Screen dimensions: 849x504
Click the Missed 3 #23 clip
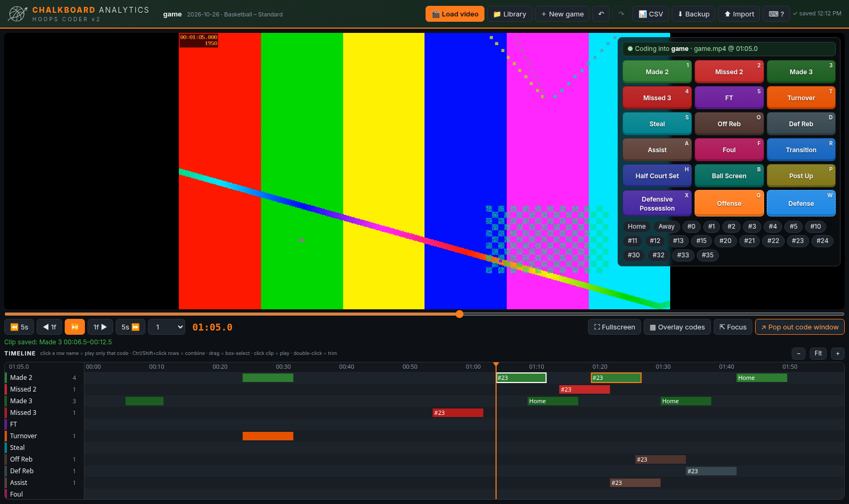point(458,413)
